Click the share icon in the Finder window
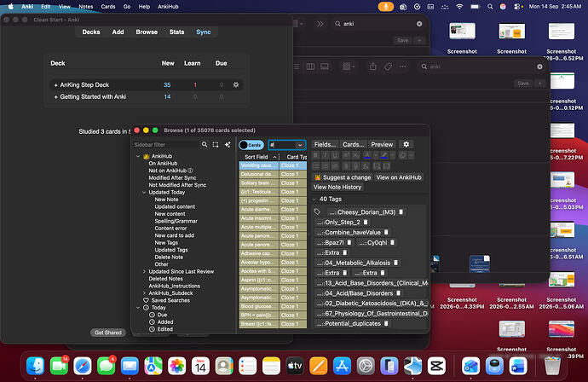 click(372, 67)
